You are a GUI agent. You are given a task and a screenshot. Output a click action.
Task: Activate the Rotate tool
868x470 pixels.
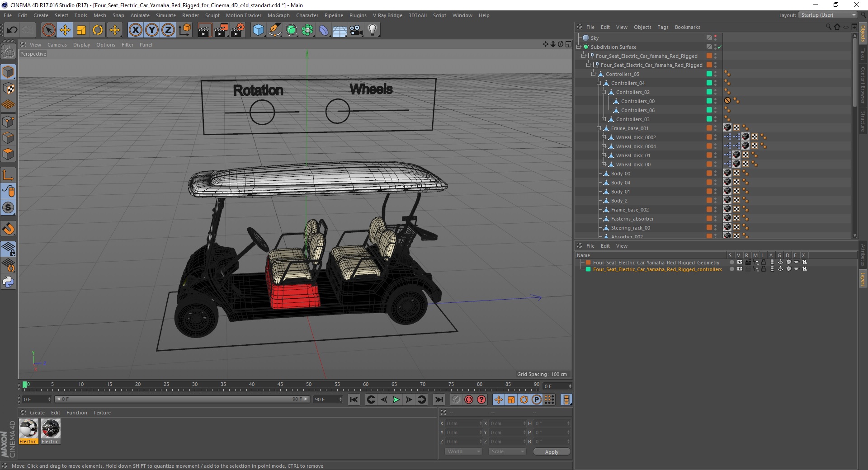(98, 30)
